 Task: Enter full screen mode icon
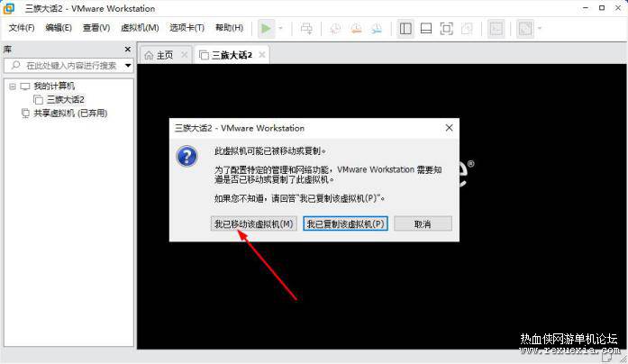[446, 29]
